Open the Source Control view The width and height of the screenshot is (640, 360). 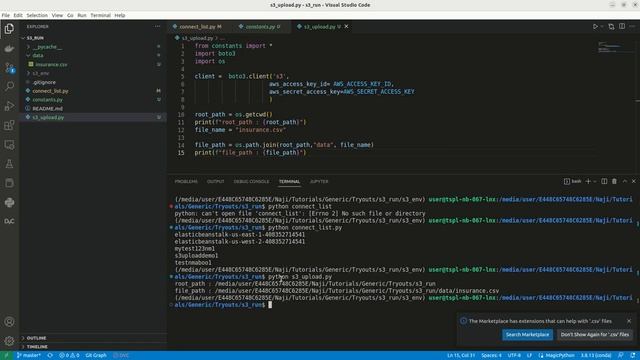coord(9,67)
